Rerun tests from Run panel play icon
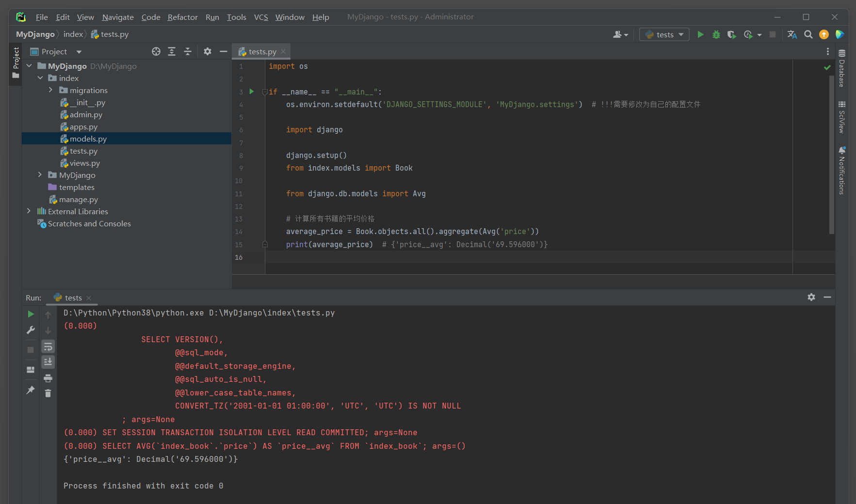The width and height of the screenshot is (856, 504). click(x=31, y=314)
